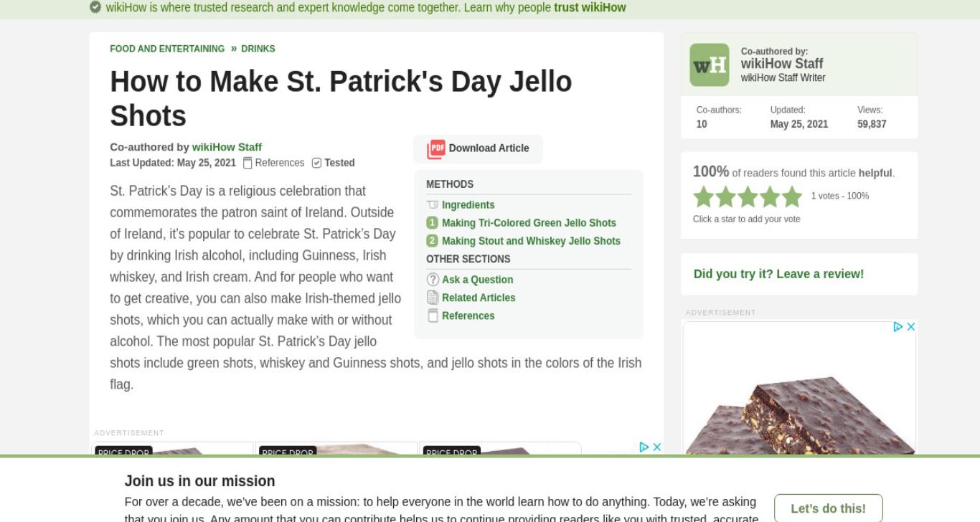Click the References icon in methods box
The height and width of the screenshot is (522, 980).
pos(433,315)
